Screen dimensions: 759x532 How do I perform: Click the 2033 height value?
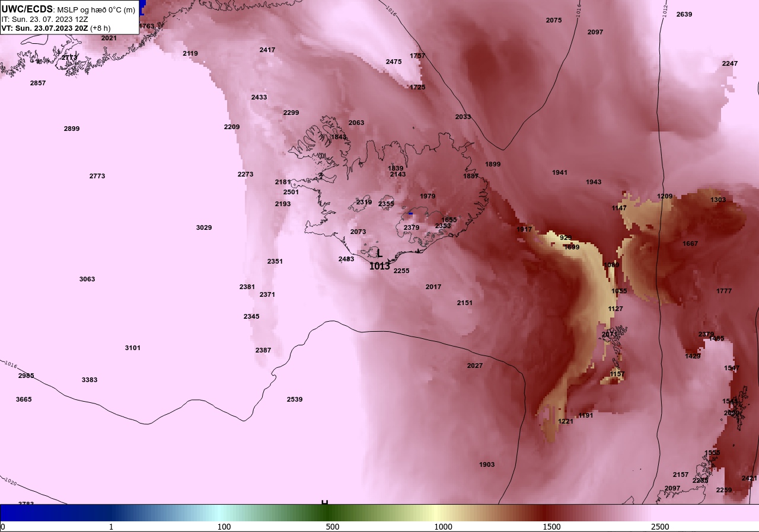click(x=463, y=117)
